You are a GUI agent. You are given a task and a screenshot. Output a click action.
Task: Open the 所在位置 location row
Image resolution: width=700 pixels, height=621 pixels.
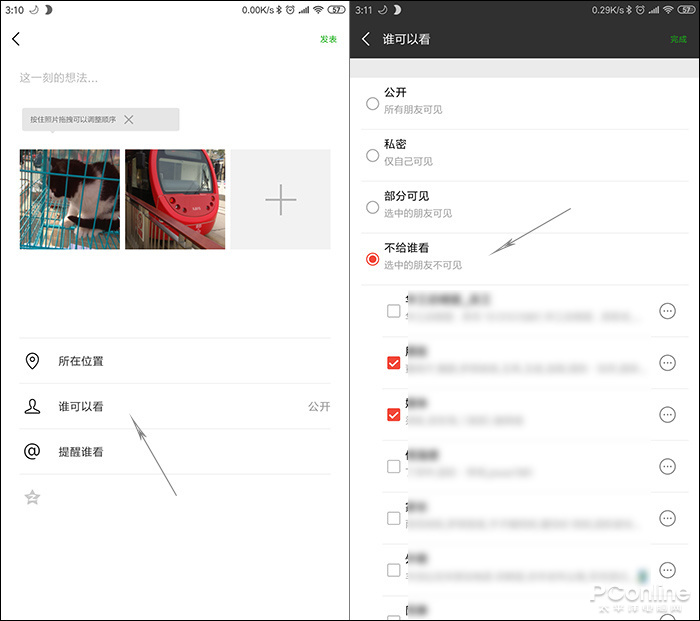click(175, 361)
